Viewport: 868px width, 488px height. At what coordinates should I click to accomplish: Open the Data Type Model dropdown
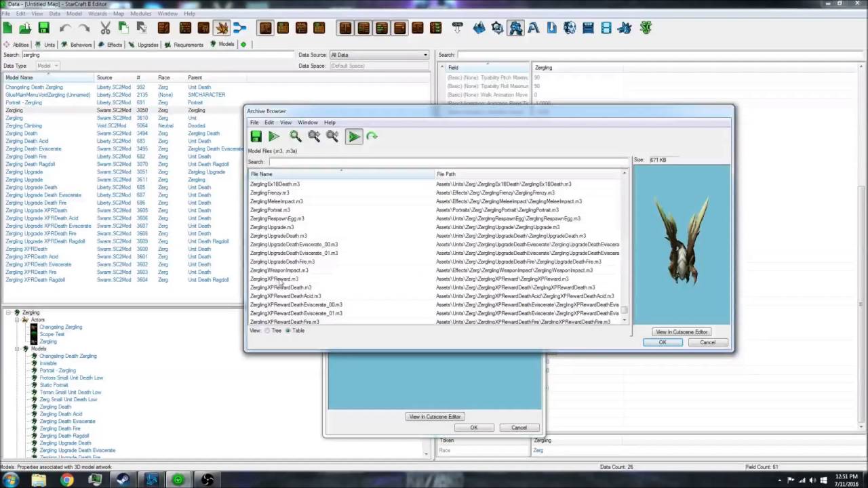[x=47, y=66]
